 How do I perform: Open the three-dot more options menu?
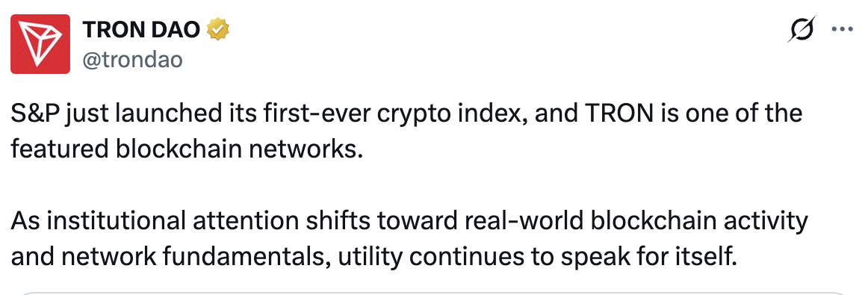[x=843, y=29]
